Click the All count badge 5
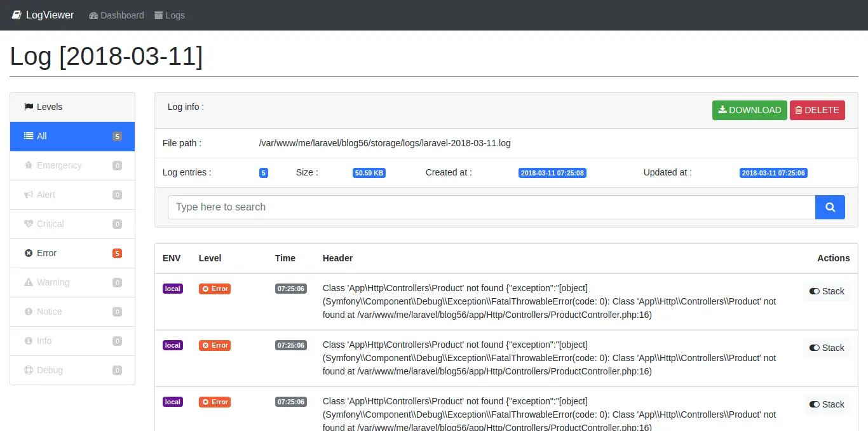This screenshot has width=868, height=431. [x=117, y=137]
